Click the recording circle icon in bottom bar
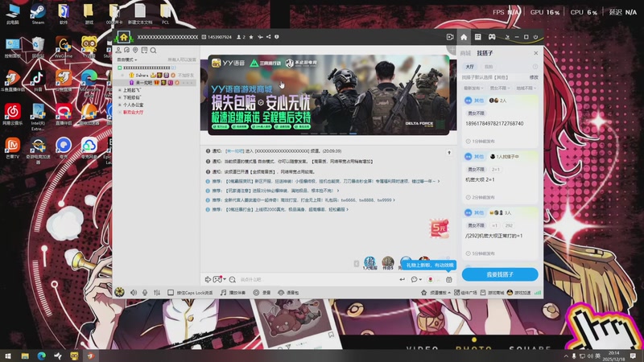The height and width of the screenshot is (362, 644). (x=256, y=293)
